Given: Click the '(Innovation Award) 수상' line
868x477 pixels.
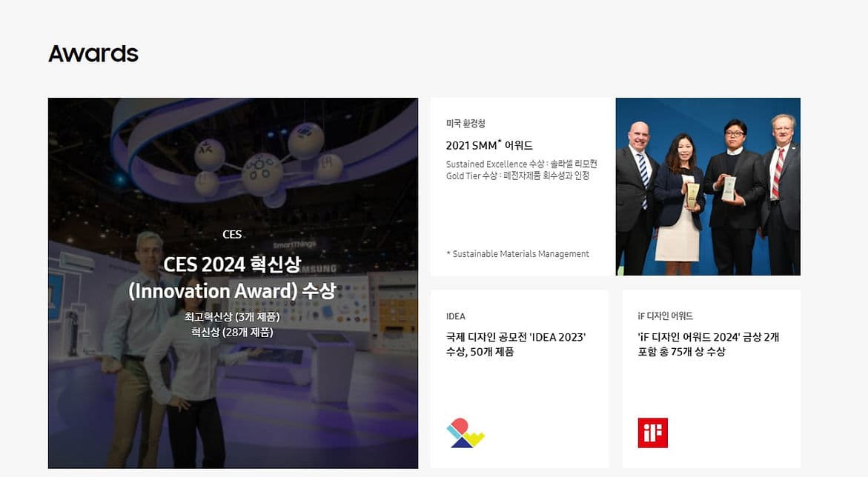Looking at the screenshot, I should coord(232,291).
